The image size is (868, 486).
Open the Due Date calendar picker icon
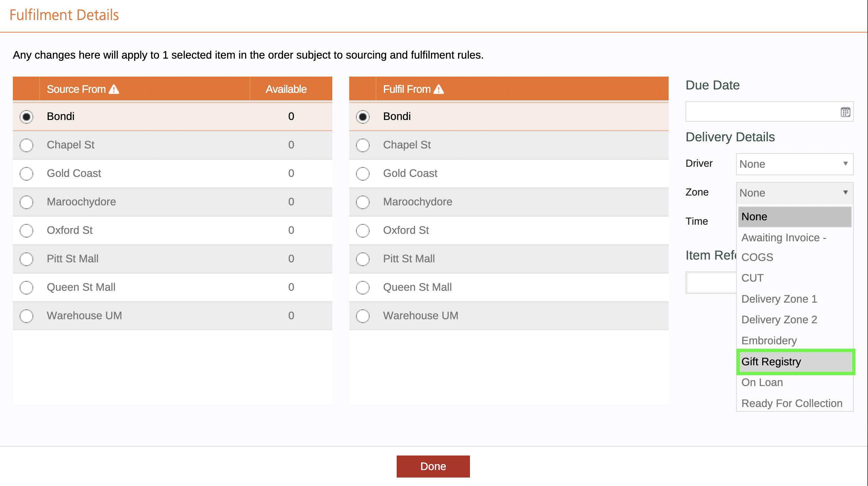pyautogui.click(x=845, y=112)
